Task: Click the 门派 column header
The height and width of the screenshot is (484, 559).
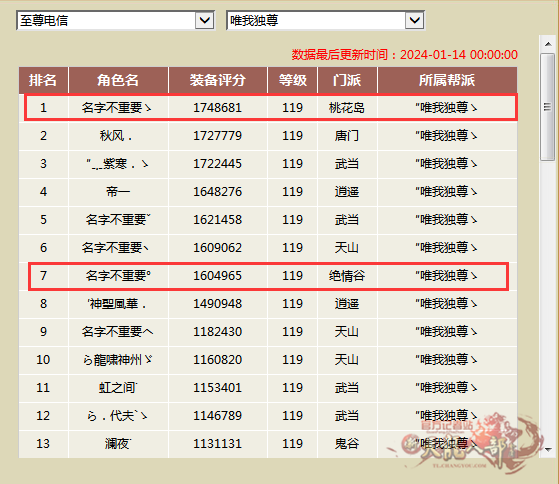Action: (347, 80)
